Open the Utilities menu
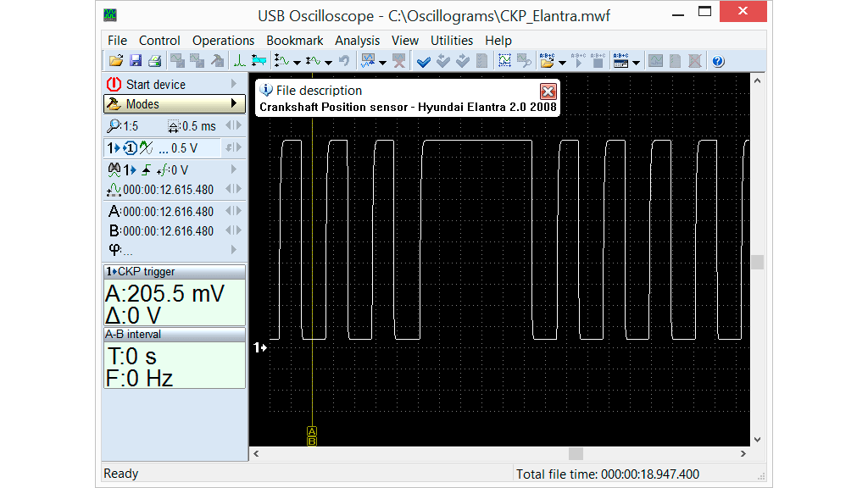 (x=452, y=41)
